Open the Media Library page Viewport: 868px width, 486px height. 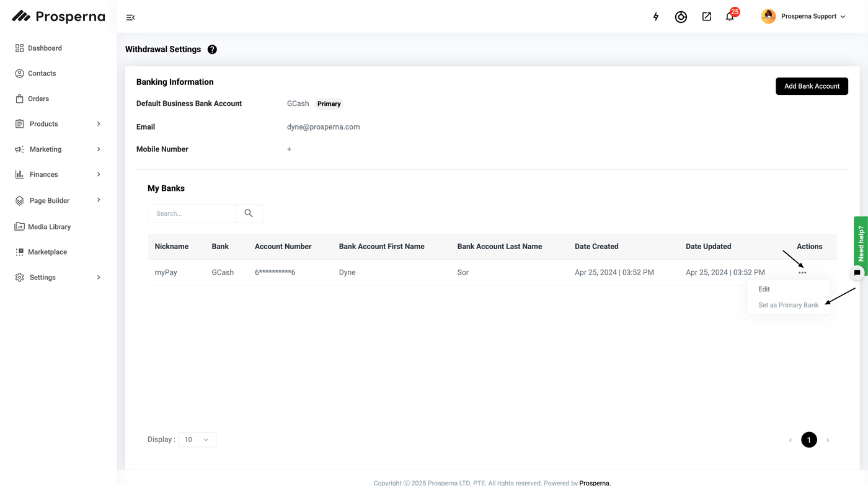(50, 227)
